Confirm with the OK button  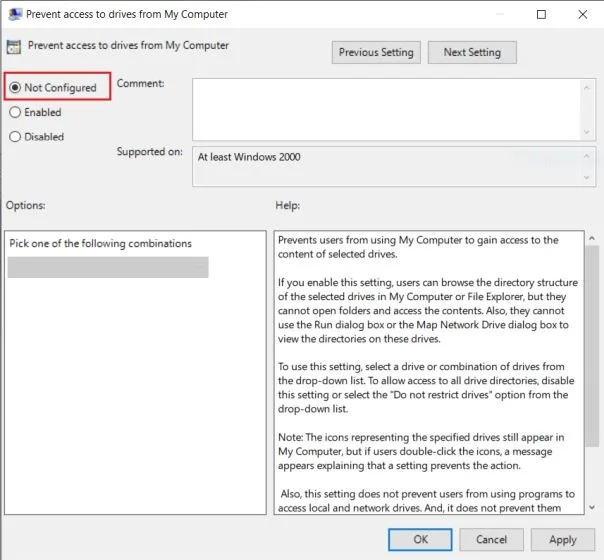point(420,539)
